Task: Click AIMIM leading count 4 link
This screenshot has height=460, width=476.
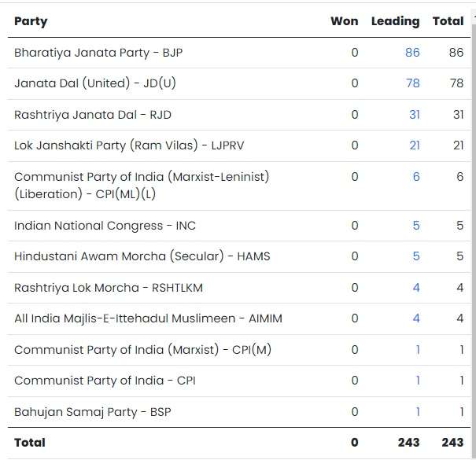Action: (416, 318)
